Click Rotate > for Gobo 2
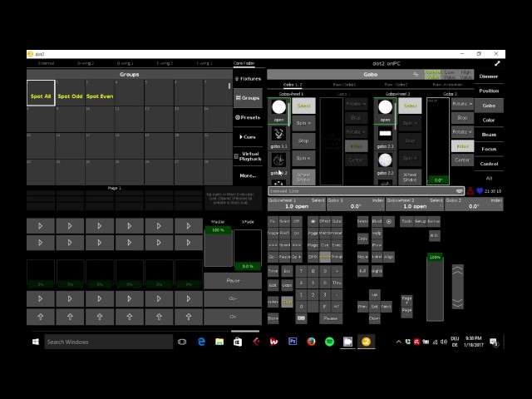This screenshot has width=532, height=399. pos(462,104)
